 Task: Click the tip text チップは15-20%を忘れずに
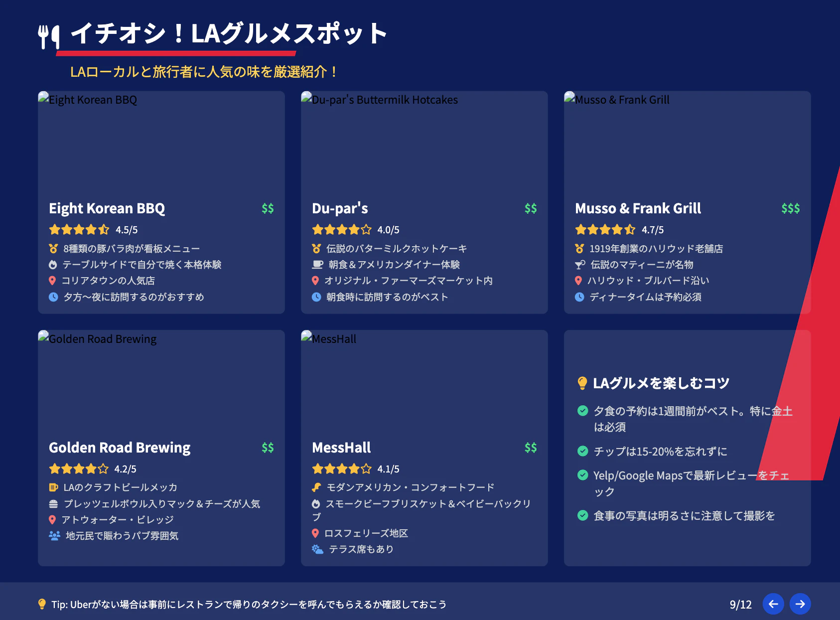click(660, 451)
